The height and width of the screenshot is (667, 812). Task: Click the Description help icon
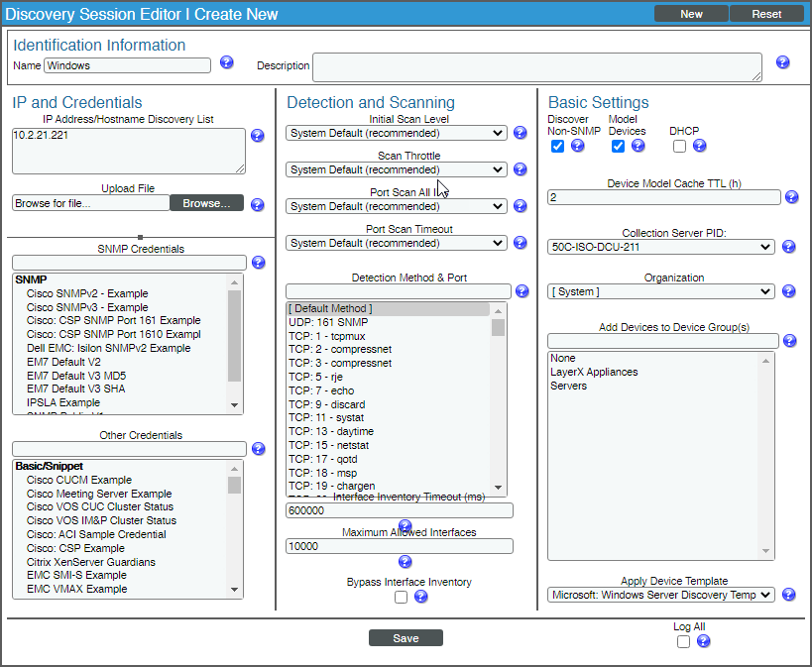click(x=782, y=61)
